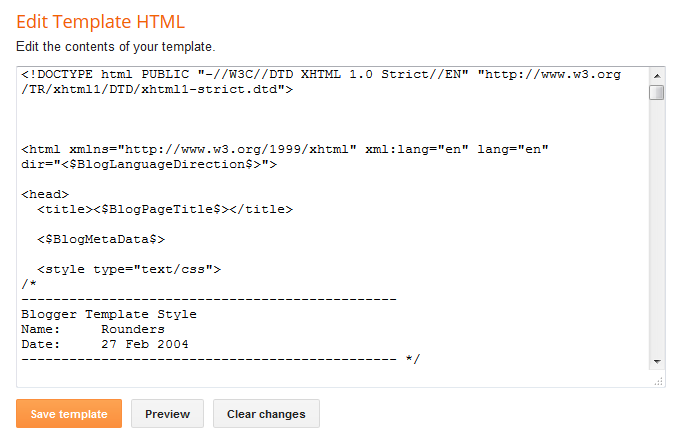This screenshot has width=677, height=435.
Task: Click the closing */ comment marker
Action: coord(413,359)
